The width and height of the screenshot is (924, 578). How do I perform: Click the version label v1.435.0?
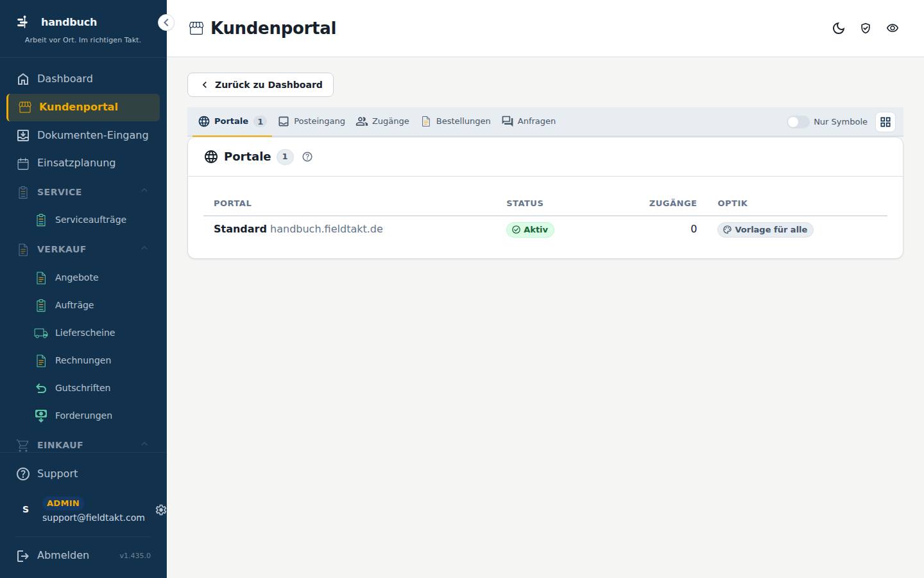click(x=135, y=556)
